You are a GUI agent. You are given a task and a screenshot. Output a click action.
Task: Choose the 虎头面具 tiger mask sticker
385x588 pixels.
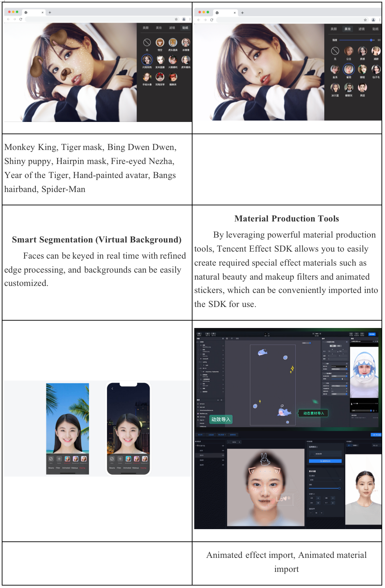pyautogui.click(x=173, y=43)
